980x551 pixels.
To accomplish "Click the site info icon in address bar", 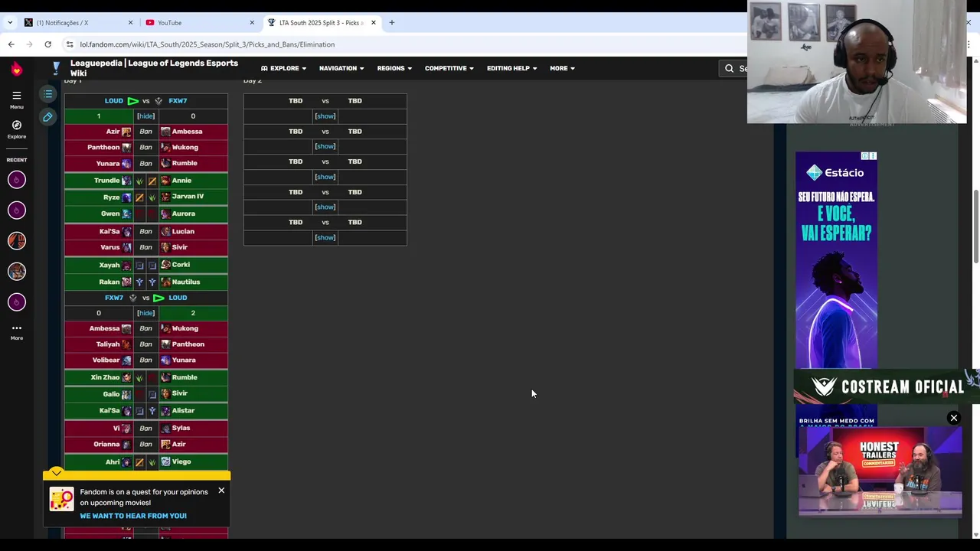I will pos(70,44).
